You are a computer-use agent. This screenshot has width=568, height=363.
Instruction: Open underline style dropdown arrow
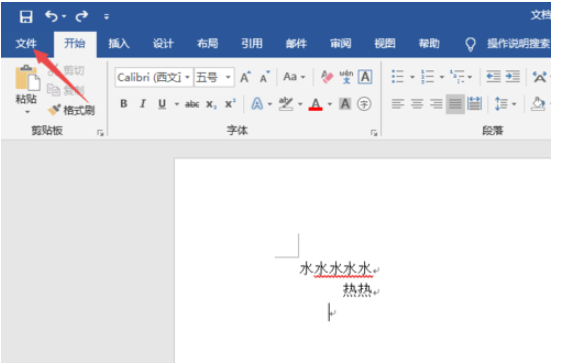pyautogui.click(x=177, y=104)
